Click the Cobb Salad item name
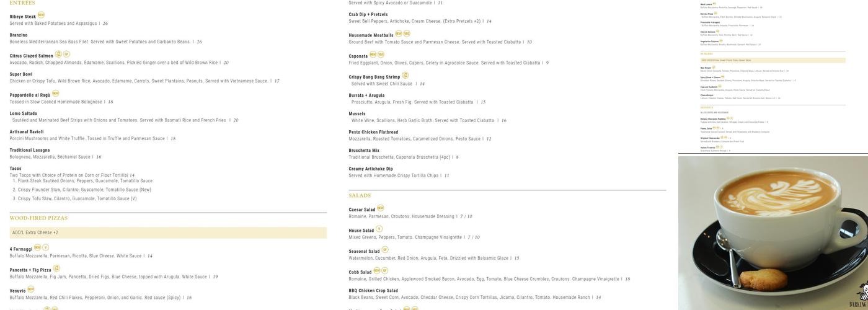Screen dimensions: 868x310 [x=360, y=272]
